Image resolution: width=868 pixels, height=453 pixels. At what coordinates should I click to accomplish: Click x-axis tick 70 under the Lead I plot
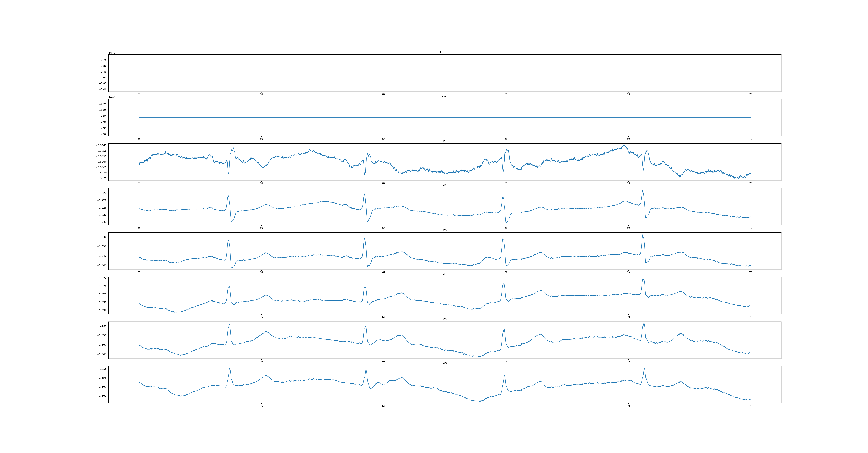pos(750,94)
